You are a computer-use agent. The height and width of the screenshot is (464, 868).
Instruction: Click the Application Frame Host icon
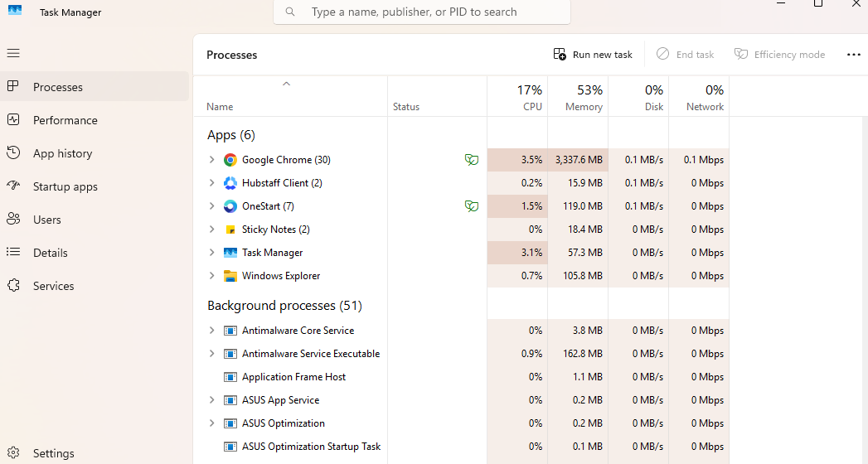tap(230, 377)
